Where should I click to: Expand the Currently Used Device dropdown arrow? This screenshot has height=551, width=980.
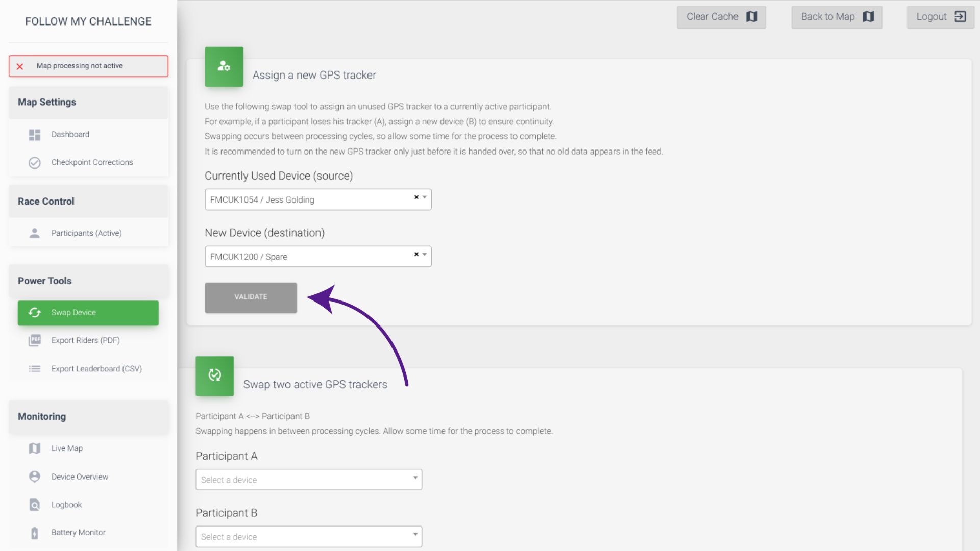(x=425, y=197)
